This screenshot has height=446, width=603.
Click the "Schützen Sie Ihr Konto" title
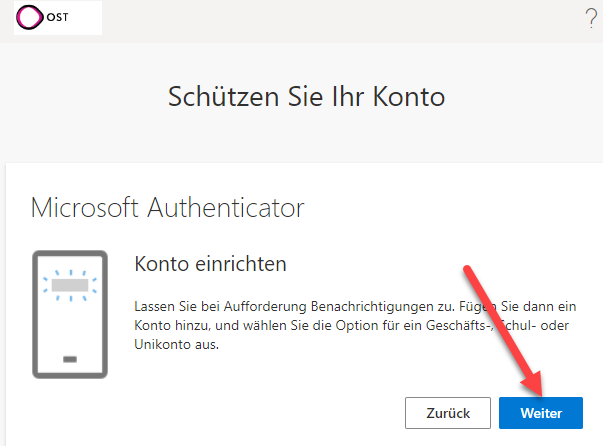pyautogui.click(x=306, y=97)
